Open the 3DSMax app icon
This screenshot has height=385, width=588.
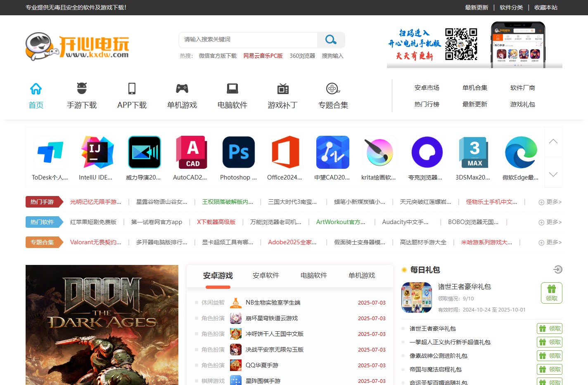(474, 152)
